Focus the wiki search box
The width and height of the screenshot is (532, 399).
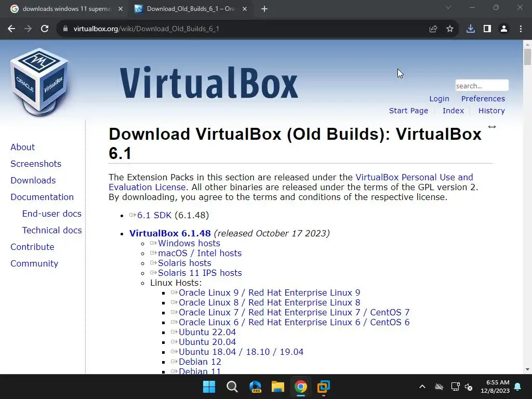[x=482, y=86]
